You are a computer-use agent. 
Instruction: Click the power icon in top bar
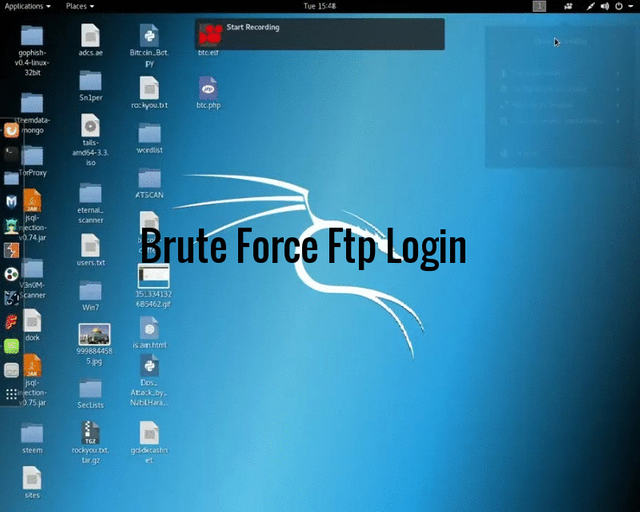pos(619,6)
